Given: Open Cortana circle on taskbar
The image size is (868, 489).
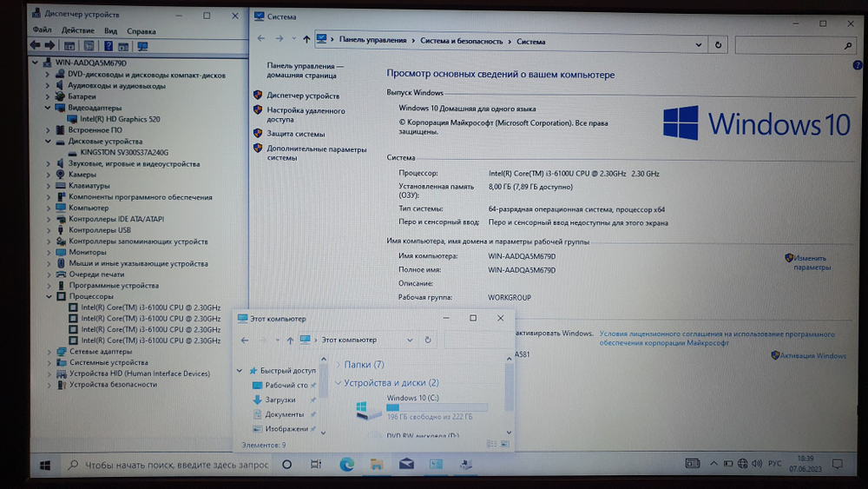Looking at the screenshot, I should pos(286,465).
